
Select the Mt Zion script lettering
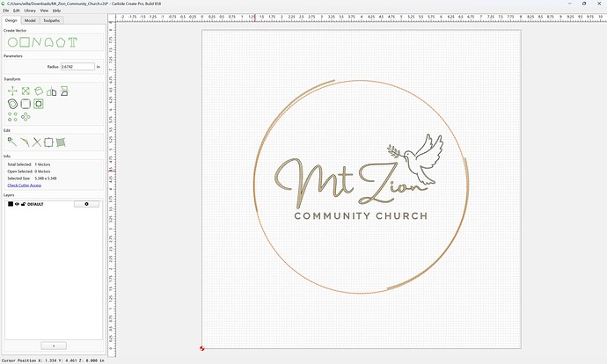350,184
